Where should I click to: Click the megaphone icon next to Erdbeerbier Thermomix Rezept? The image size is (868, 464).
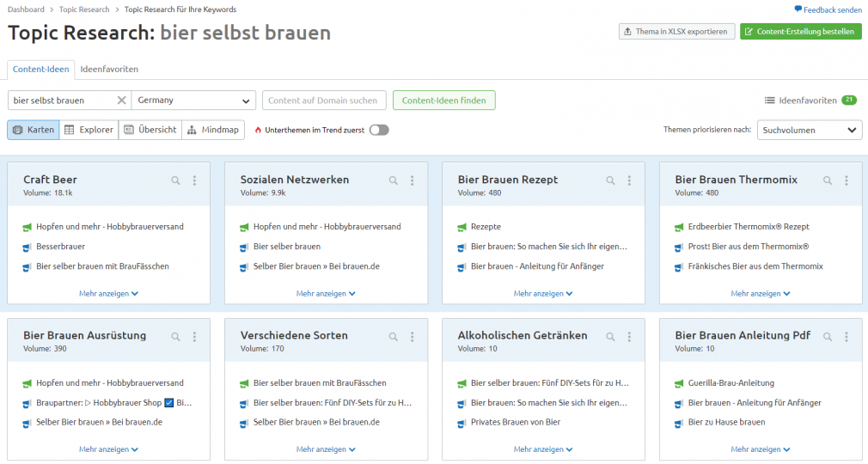tap(679, 227)
